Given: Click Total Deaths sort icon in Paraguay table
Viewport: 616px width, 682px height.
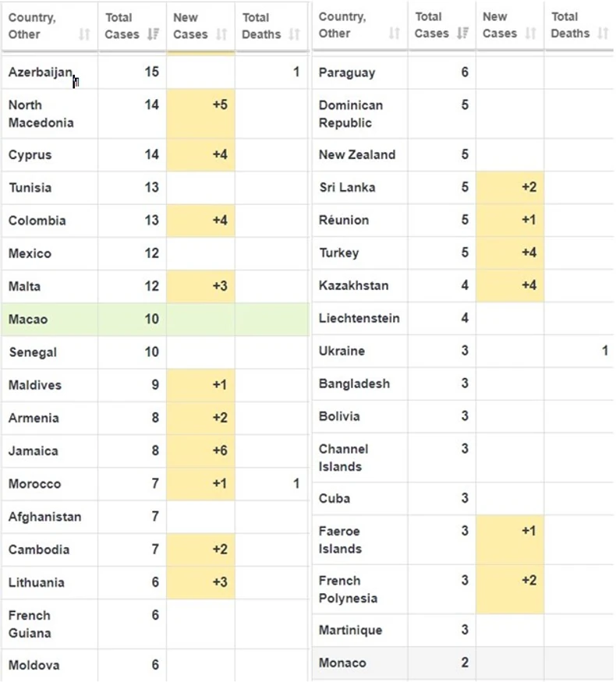Looking at the screenshot, I should coord(603,33).
